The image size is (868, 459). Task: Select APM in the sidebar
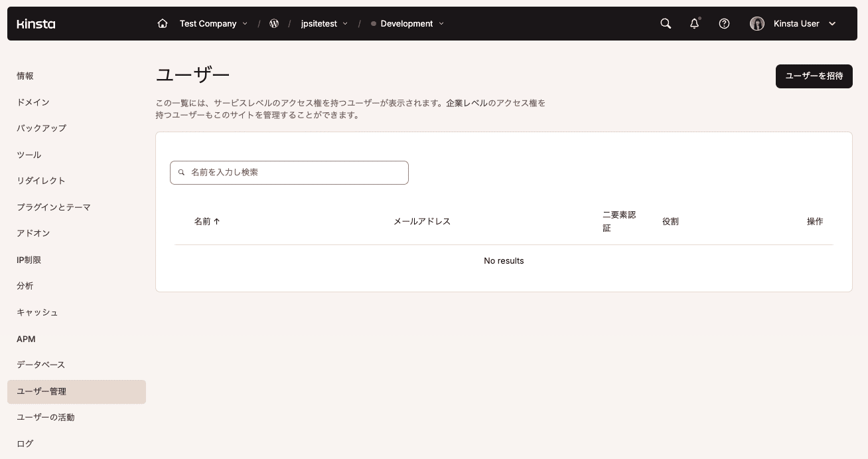click(x=26, y=339)
